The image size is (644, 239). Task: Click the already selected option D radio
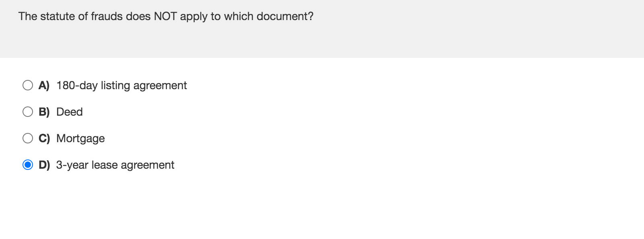click(x=28, y=165)
